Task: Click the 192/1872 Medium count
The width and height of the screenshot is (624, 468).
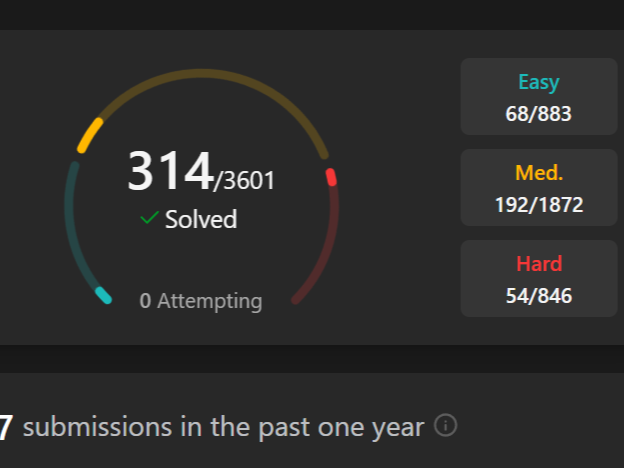Action: tap(539, 205)
